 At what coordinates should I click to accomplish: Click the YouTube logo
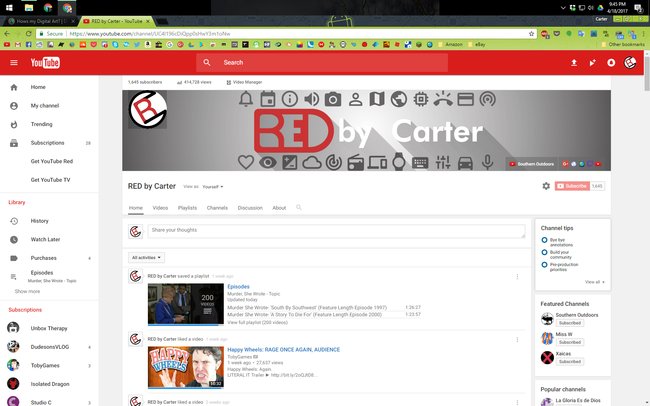(45, 63)
